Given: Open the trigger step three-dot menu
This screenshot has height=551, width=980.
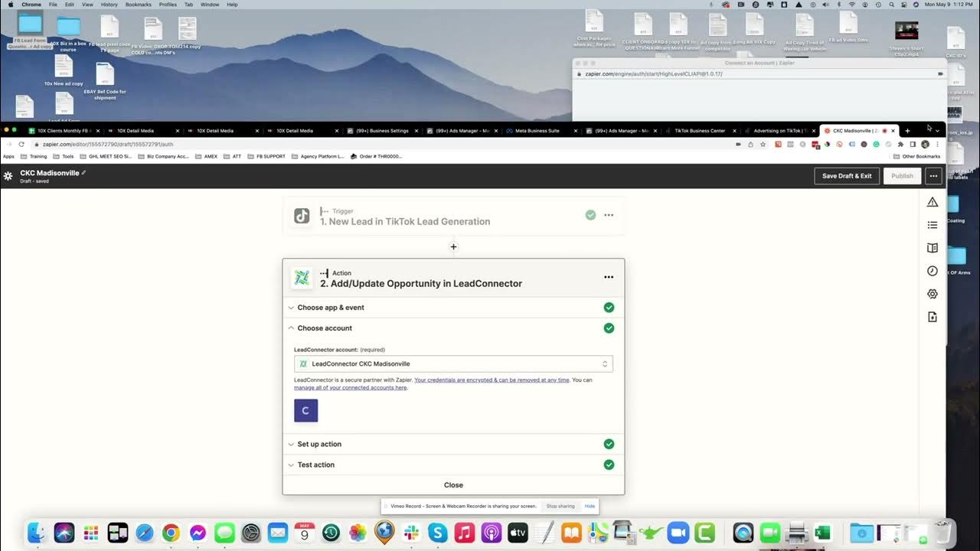Looking at the screenshot, I should [609, 215].
